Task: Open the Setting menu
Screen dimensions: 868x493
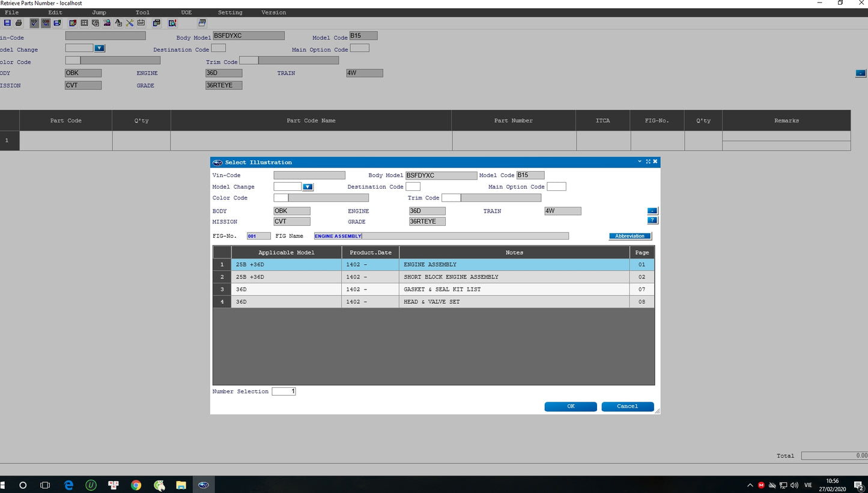Action: click(229, 13)
